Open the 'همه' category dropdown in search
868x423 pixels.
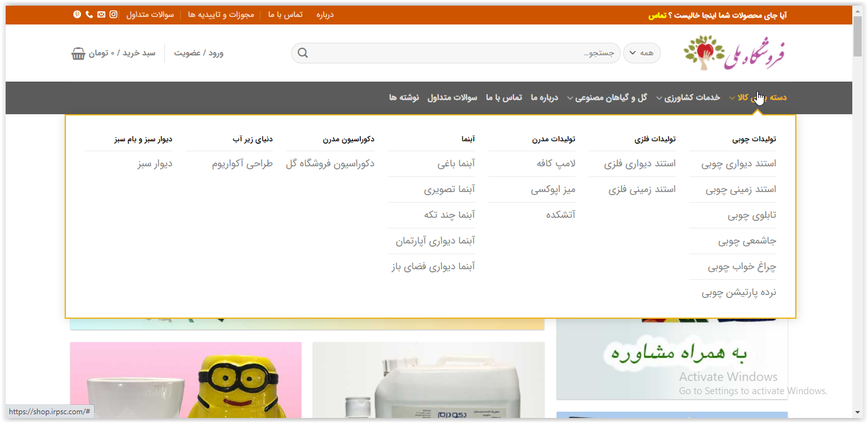pos(641,53)
